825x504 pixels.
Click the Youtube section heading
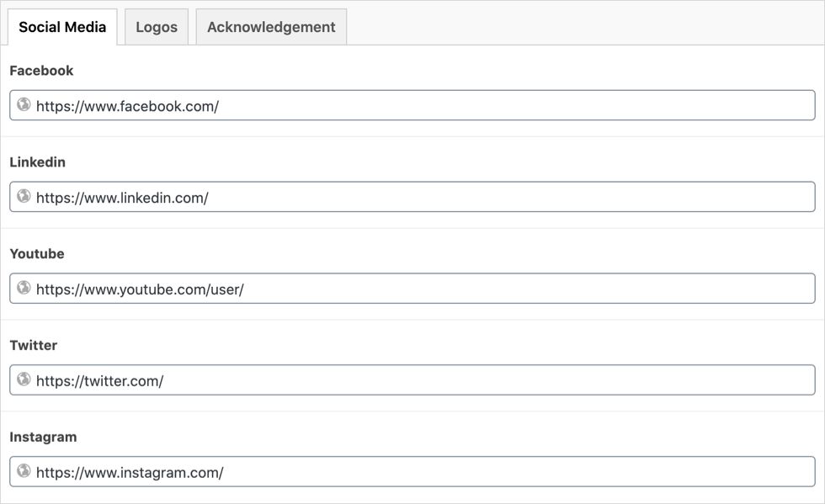(x=37, y=253)
